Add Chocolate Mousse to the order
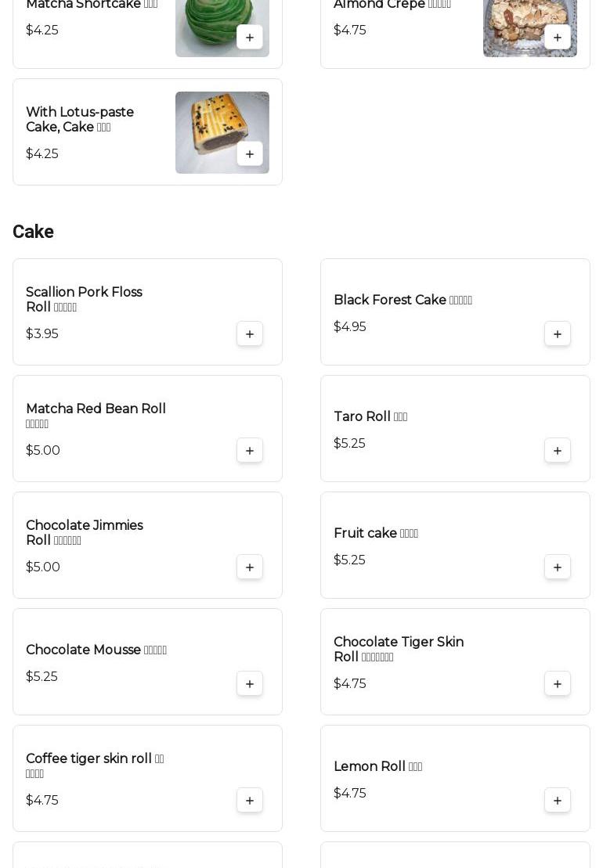The width and height of the screenshot is (603, 868). coord(250,684)
